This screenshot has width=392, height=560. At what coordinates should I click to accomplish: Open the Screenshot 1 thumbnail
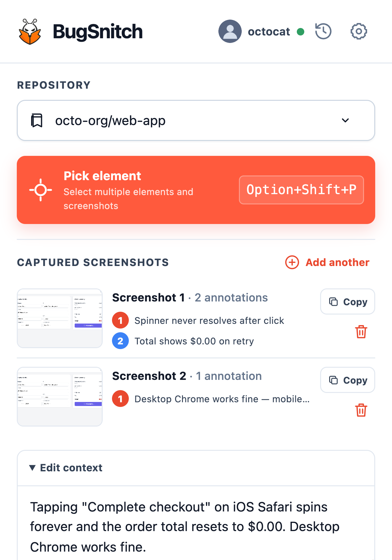pyautogui.click(x=60, y=318)
